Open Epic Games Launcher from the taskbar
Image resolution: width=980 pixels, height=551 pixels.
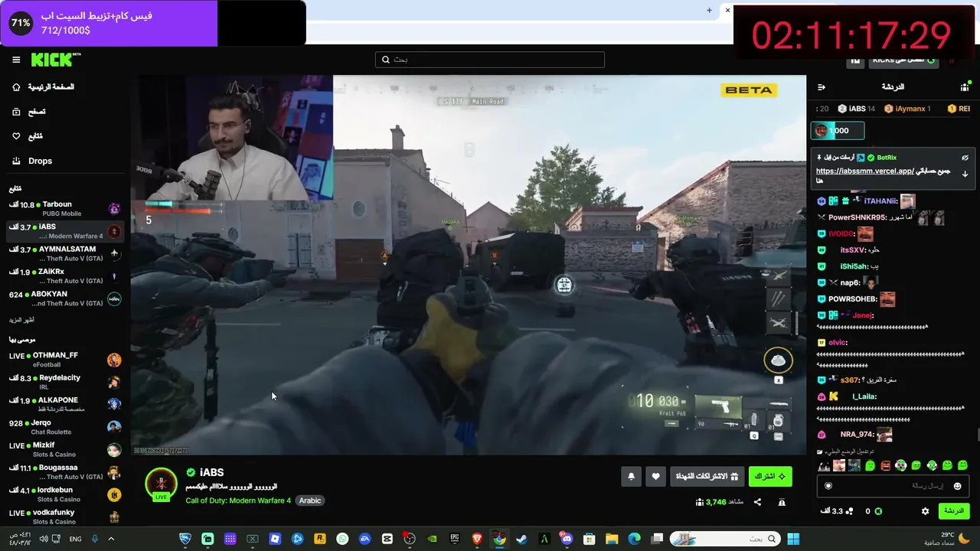click(x=455, y=539)
